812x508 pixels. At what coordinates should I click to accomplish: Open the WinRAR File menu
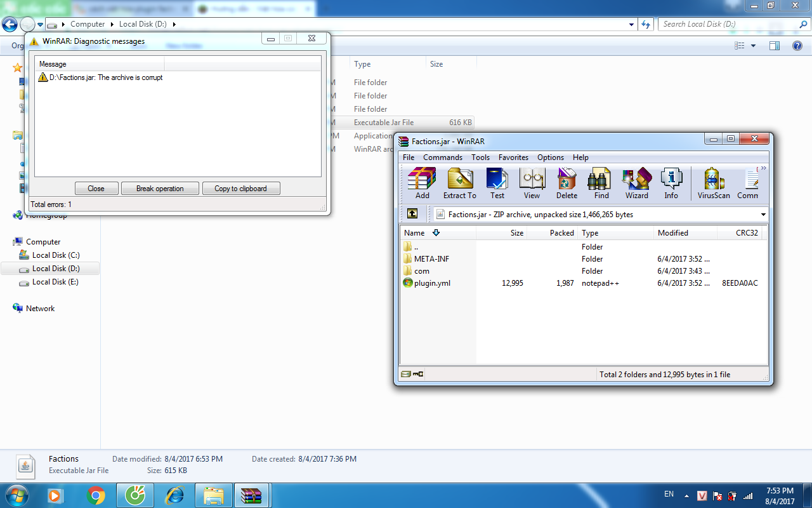409,157
